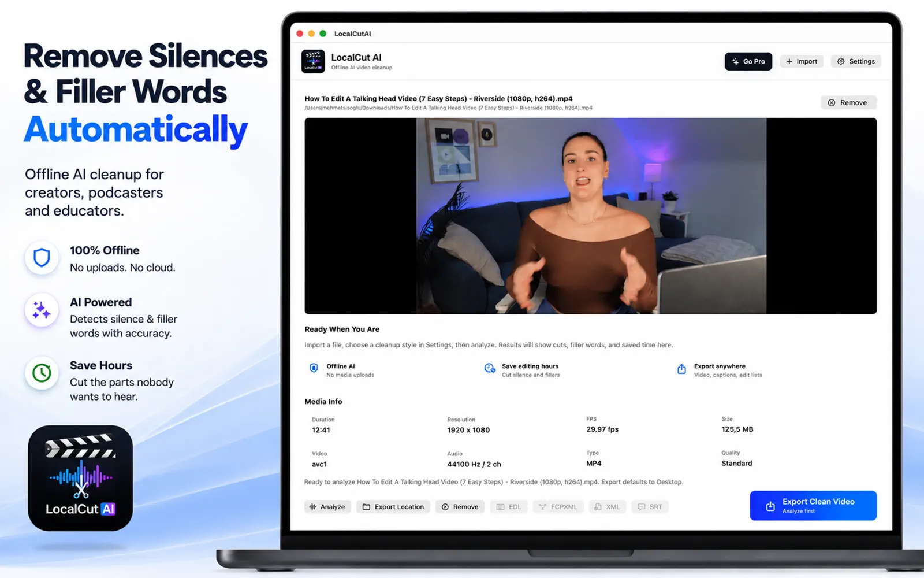
Task: Click the AI Powered sparkles icon
Action: 42,310
